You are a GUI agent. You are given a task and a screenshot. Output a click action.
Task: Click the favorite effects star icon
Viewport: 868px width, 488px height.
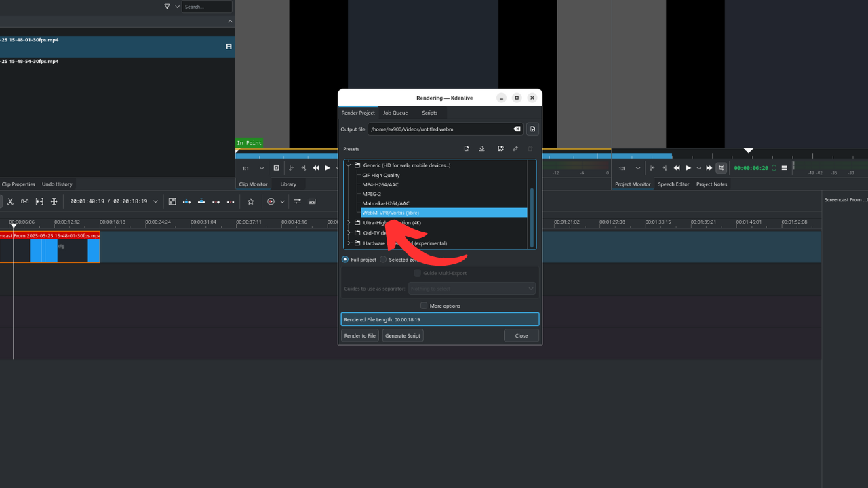250,201
